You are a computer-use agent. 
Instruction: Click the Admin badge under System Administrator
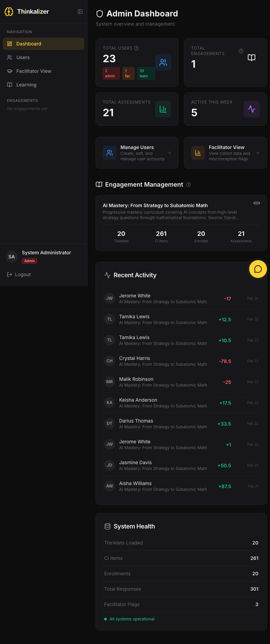29,261
